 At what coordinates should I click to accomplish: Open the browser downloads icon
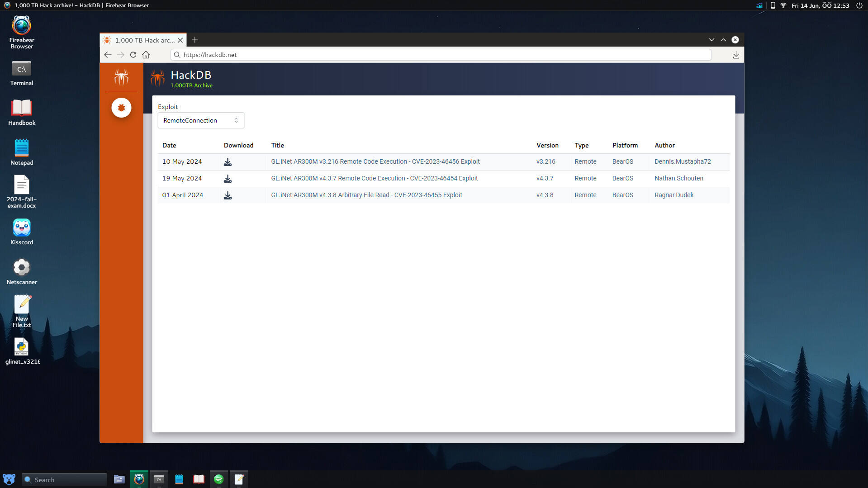click(x=735, y=55)
